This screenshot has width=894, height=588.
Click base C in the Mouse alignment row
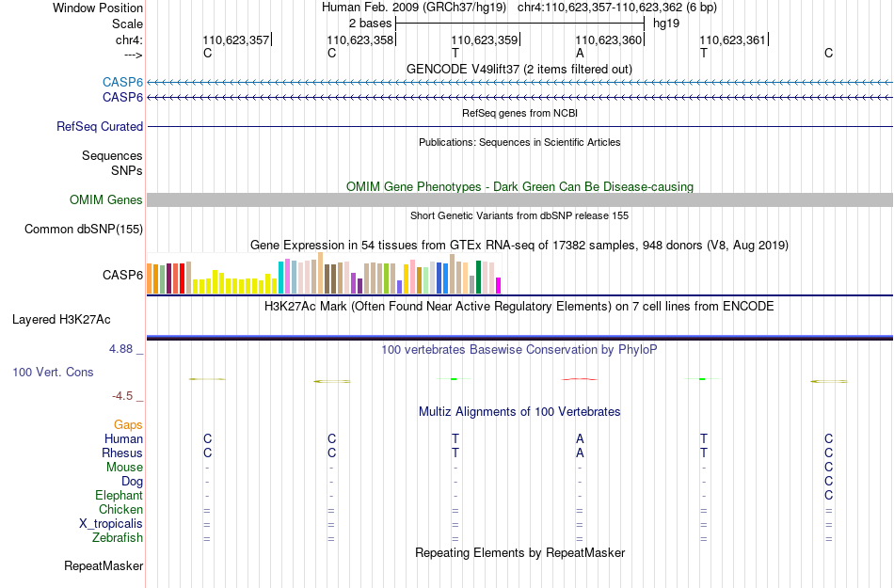(x=828, y=468)
